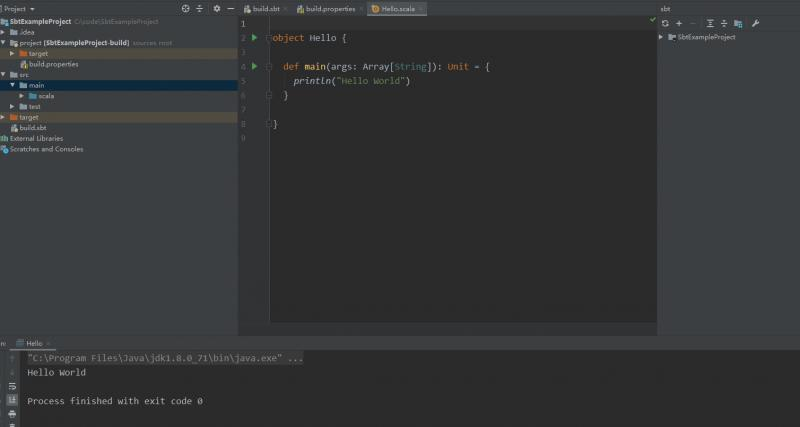Add an sbt project with the plus icon
800x427 pixels.
click(x=679, y=23)
